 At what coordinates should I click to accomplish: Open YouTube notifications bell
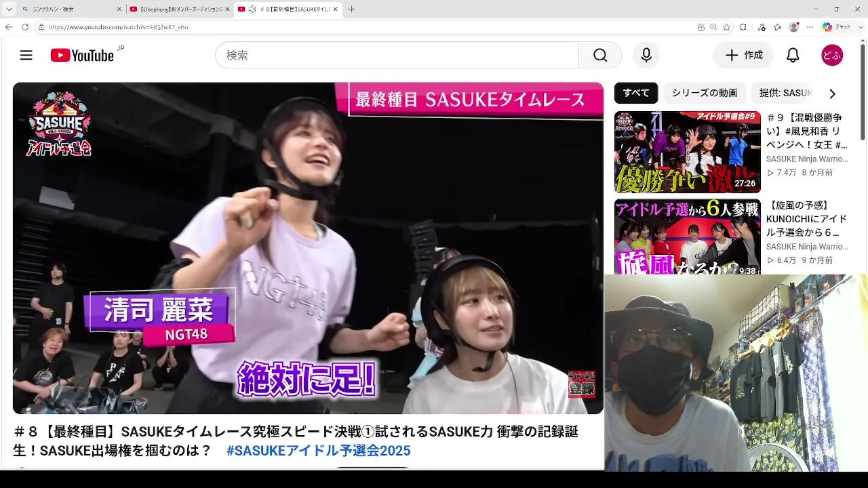(793, 56)
